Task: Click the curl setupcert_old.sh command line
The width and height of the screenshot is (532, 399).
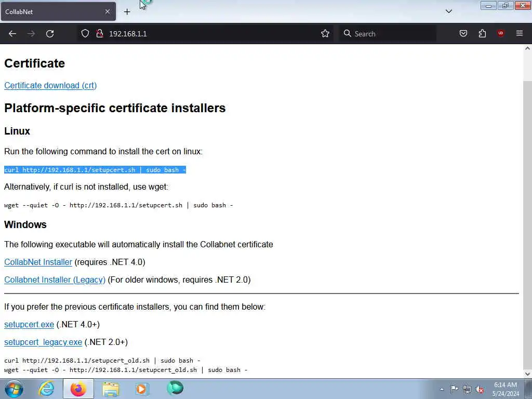Action: (x=102, y=361)
